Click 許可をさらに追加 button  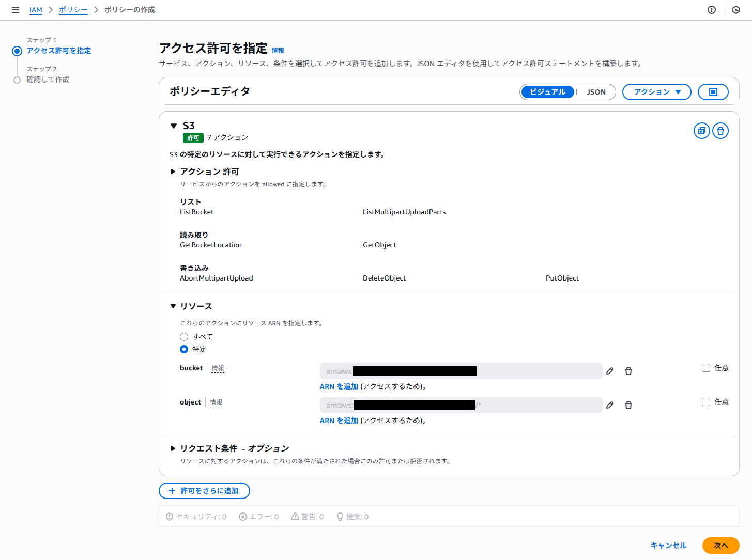(x=204, y=491)
